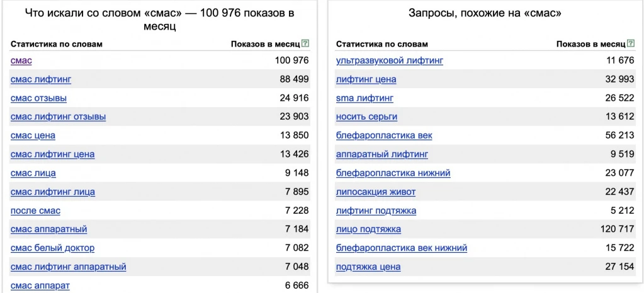The image size is (644, 293).
Task: Click help icon in left table header
Action: (x=305, y=44)
